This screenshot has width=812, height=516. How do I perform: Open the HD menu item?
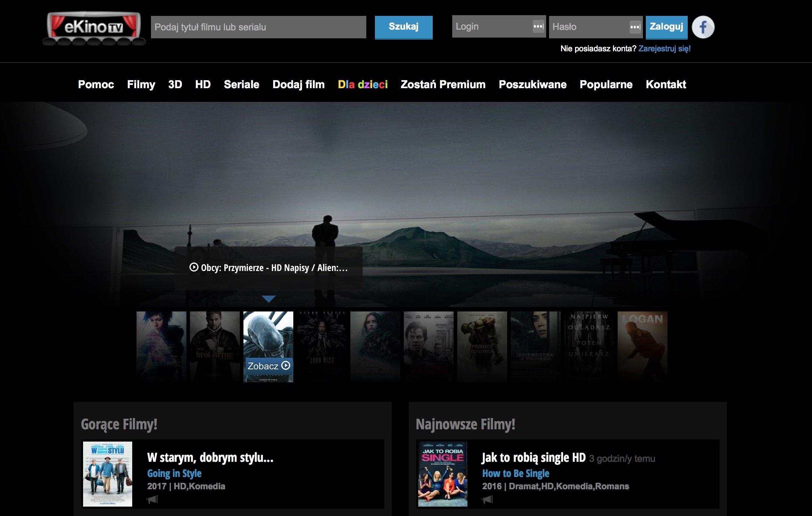tap(203, 84)
